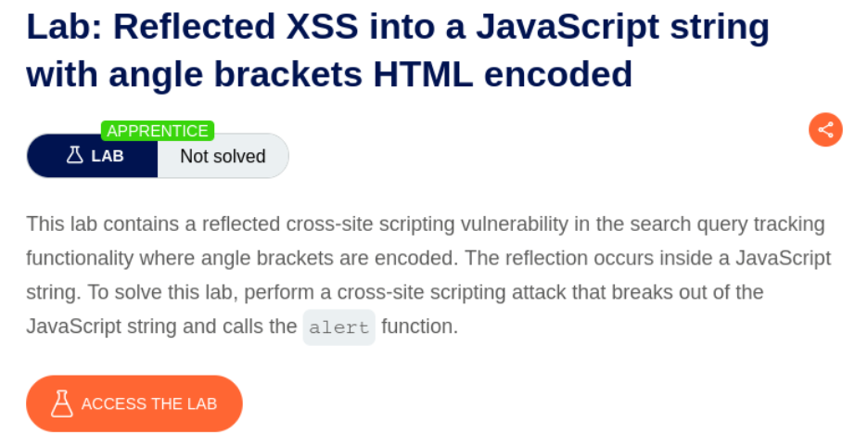Click the word "function." after alert
Viewport: 868px width, 448px height.
pos(419,327)
